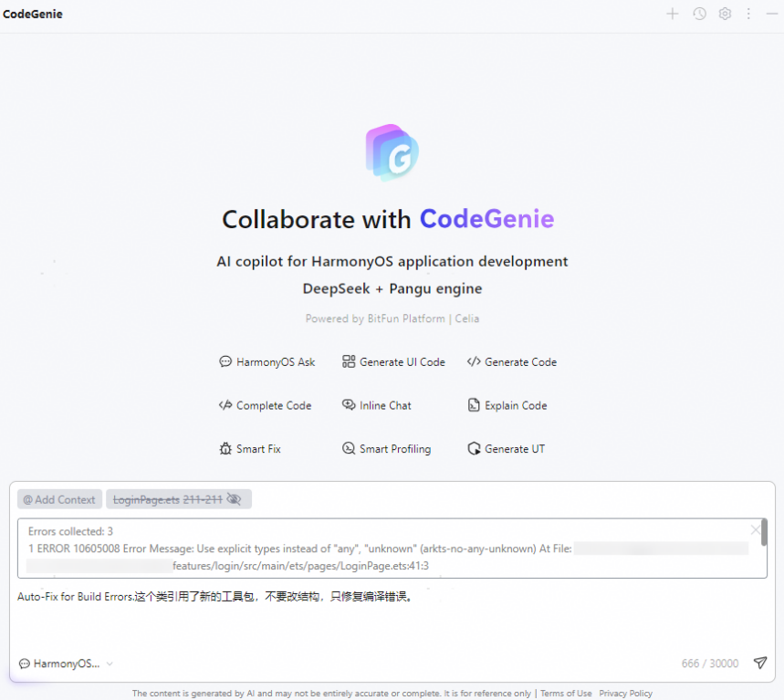Choose the Generate Code option
The height and width of the screenshot is (700, 784).
tap(511, 362)
